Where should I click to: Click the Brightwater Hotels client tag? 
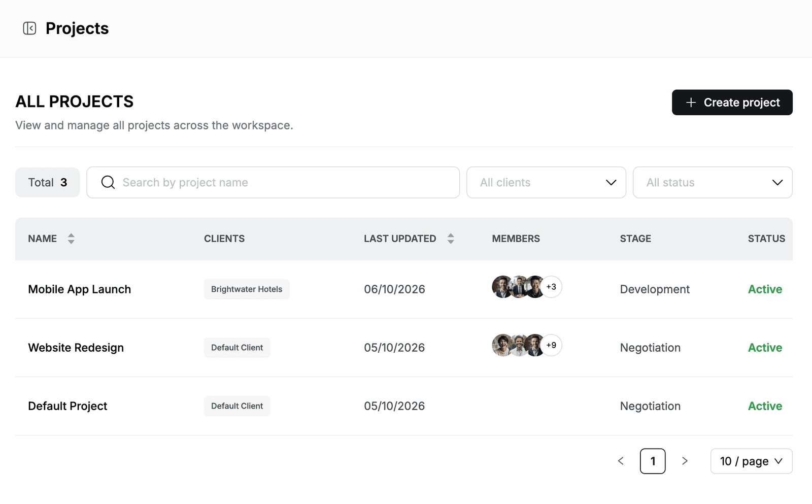tap(247, 289)
